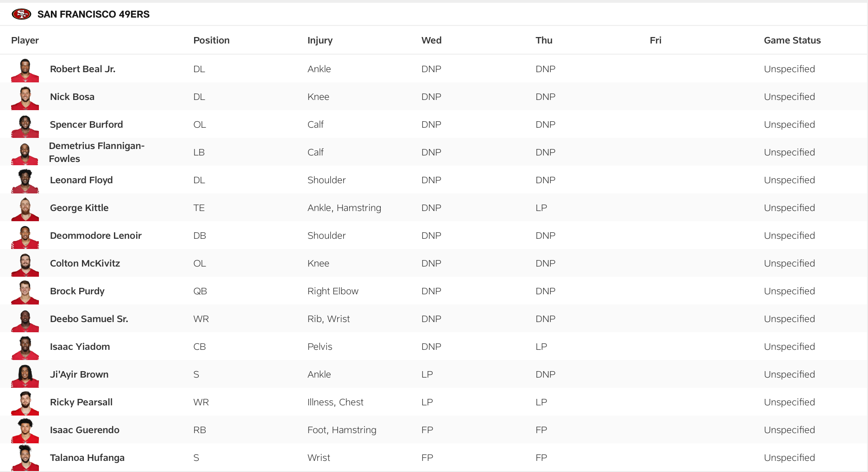Click the San Francisco 49ers team title
Screen dimensions: 868x472
point(94,14)
